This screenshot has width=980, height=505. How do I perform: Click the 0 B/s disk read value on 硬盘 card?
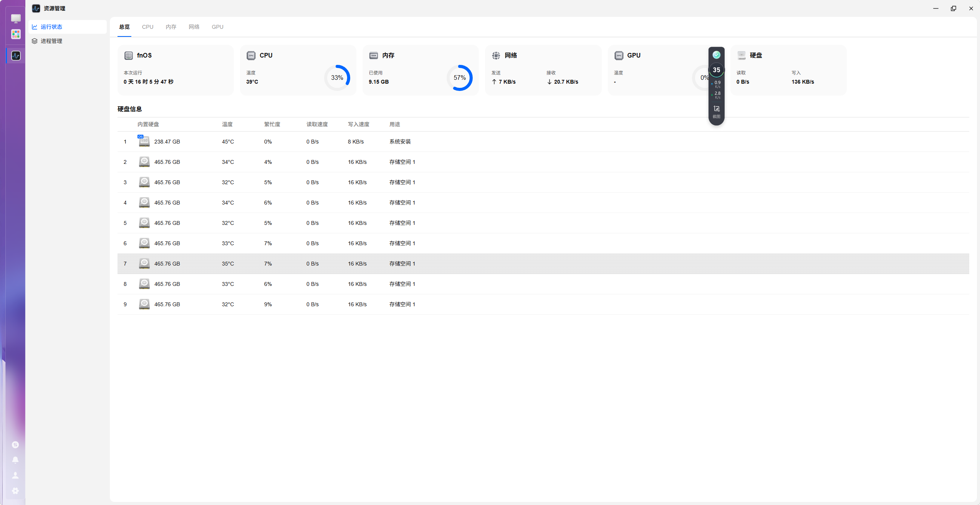pyautogui.click(x=743, y=82)
